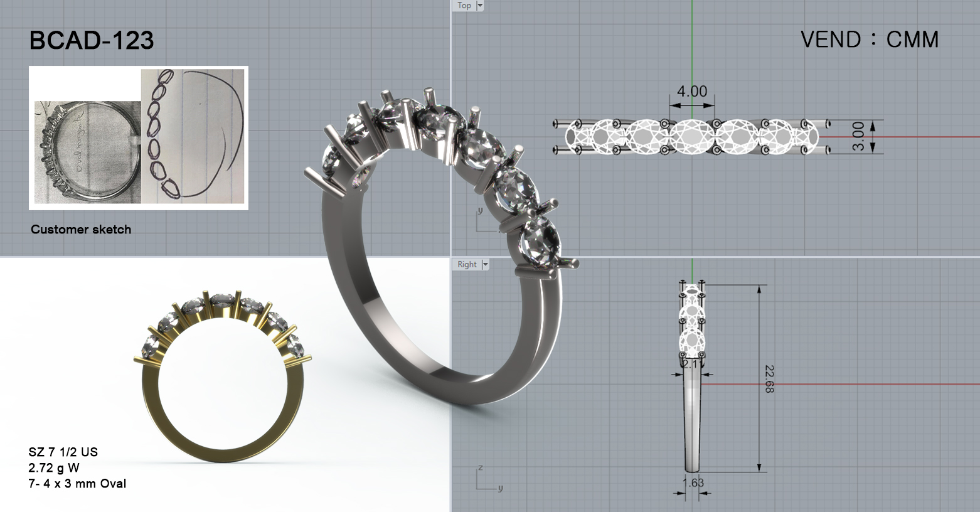Select the 22.68 height dimension
The width and height of the screenshot is (980, 512).
pos(769,379)
